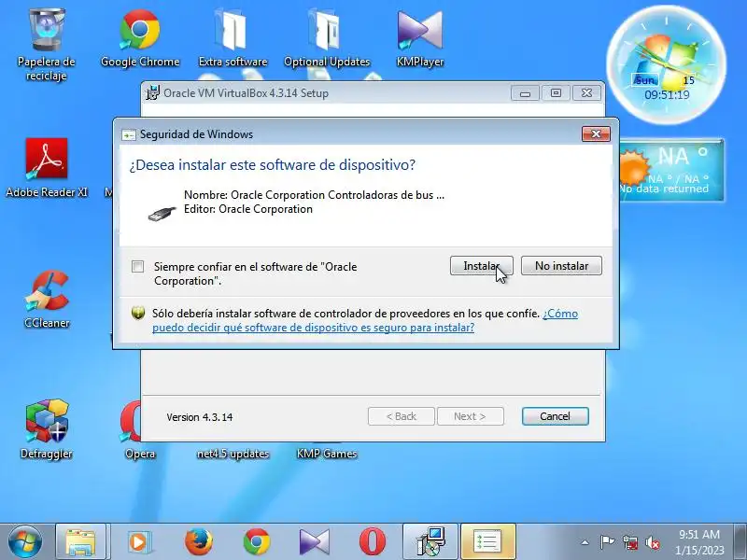Minimize the VirtualBox Setup window
The width and height of the screenshot is (747, 560).
click(525, 93)
